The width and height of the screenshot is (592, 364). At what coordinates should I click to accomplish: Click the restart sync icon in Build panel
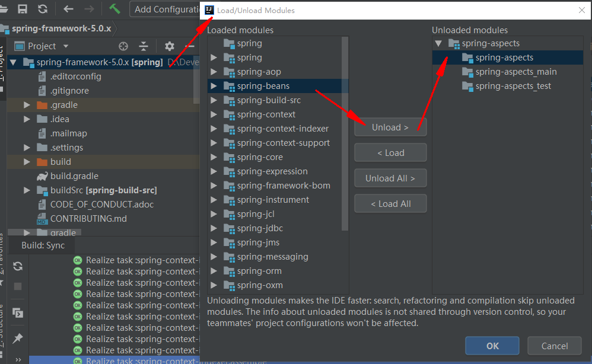(x=18, y=266)
